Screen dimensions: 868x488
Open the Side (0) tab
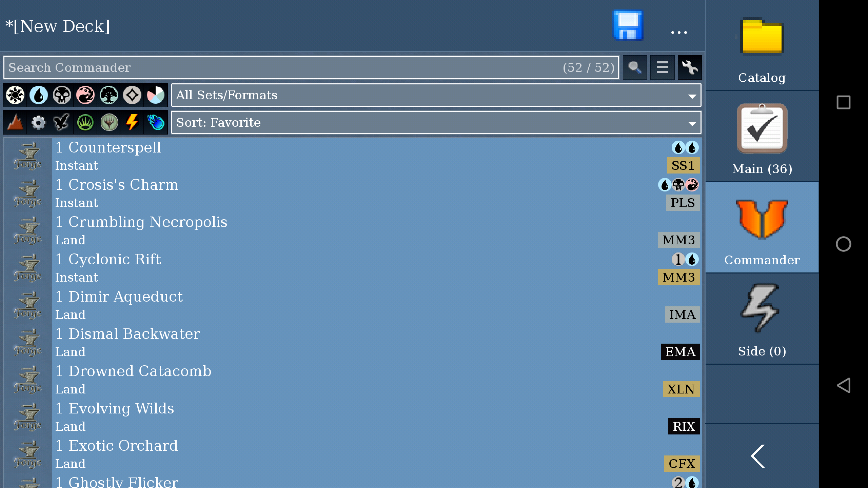[x=762, y=319]
